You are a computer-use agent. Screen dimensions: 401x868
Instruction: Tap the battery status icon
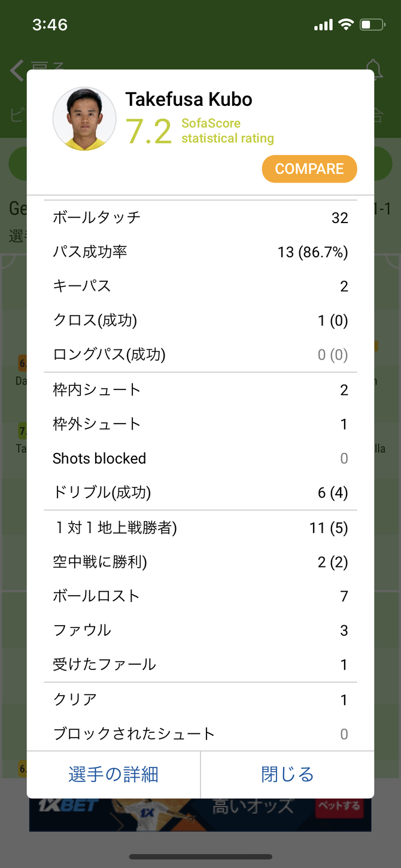(372, 25)
